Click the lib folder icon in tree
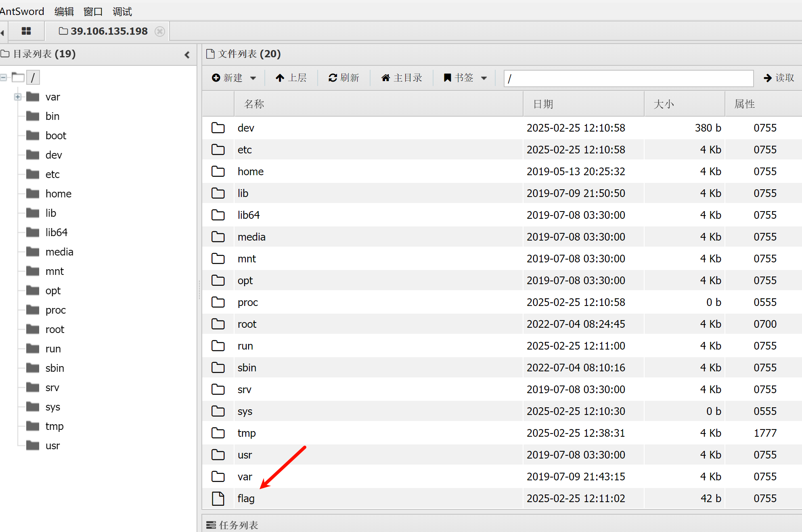Screen dimensions: 802x532 pyautogui.click(x=33, y=213)
